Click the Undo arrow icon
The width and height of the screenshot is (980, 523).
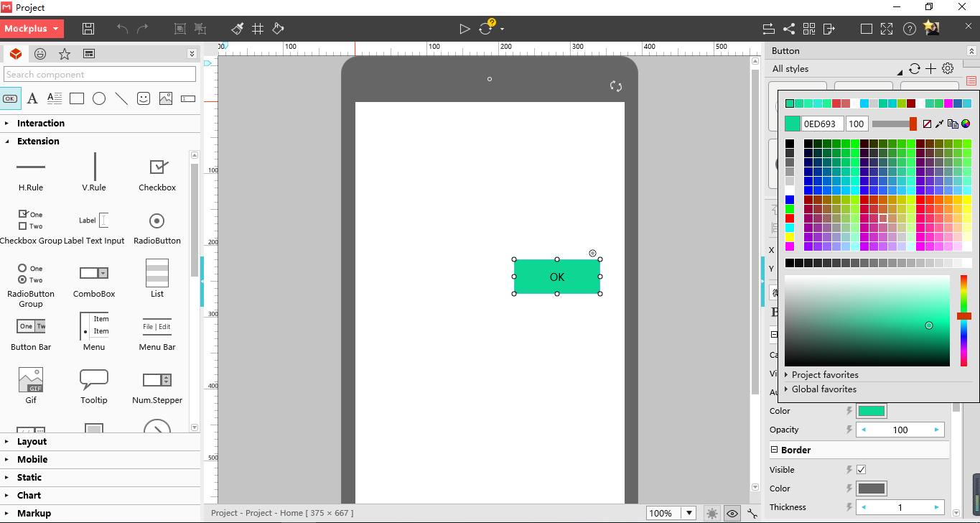pos(122,29)
